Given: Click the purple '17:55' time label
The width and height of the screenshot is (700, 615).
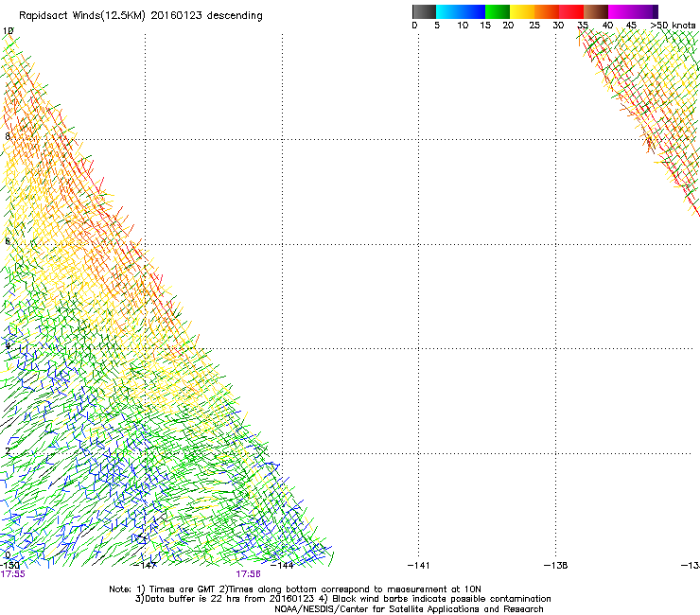Looking at the screenshot, I should click(x=12, y=574).
